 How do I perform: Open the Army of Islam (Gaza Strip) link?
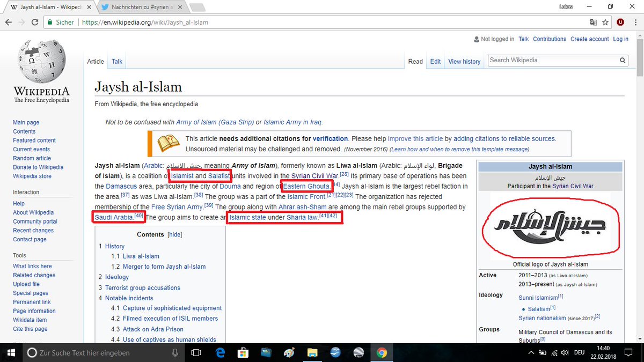216,122
